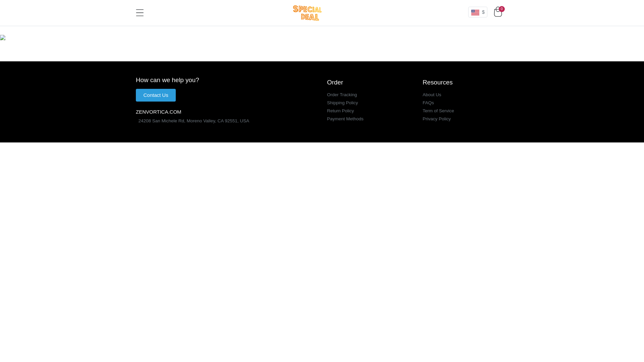Click the broken banner image

(x=3, y=38)
